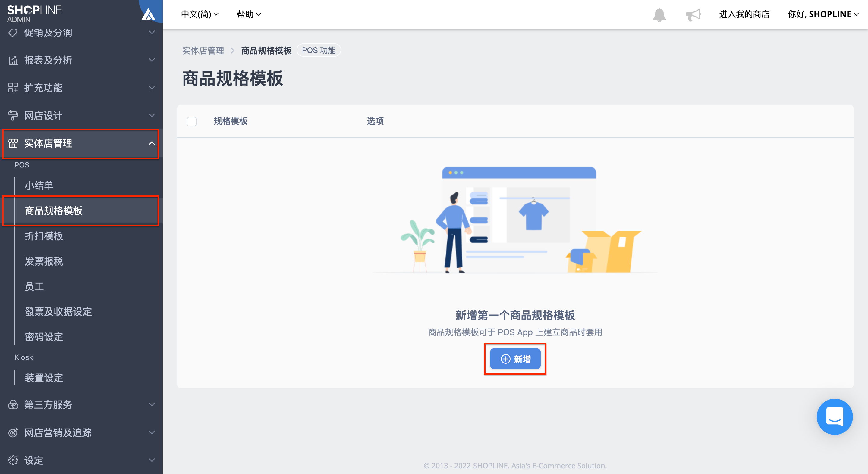
Task: Open the 中文(简) language dropdown
Action: pos(200,14)
